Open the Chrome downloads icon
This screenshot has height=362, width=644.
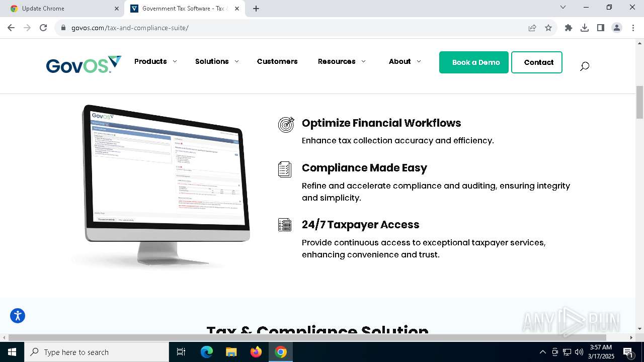tap(585, 28)
